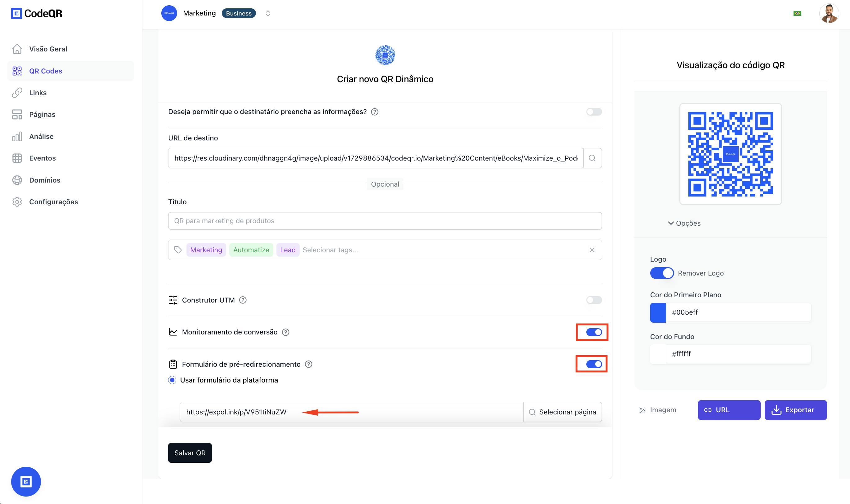Edit the #ffffff color value

click(x=739, y=354)
